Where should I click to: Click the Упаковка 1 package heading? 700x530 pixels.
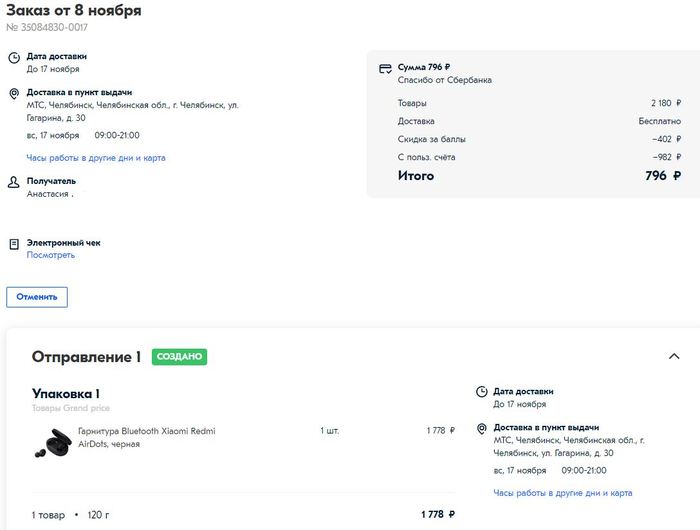(65, 393)
